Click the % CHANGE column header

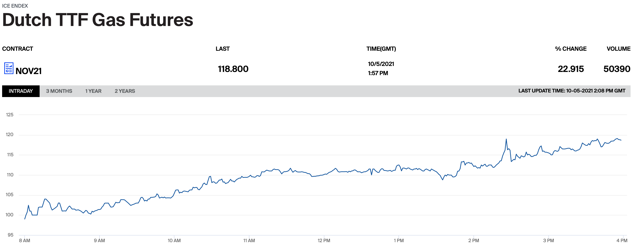pyautogui.click(x=570, y=49)
